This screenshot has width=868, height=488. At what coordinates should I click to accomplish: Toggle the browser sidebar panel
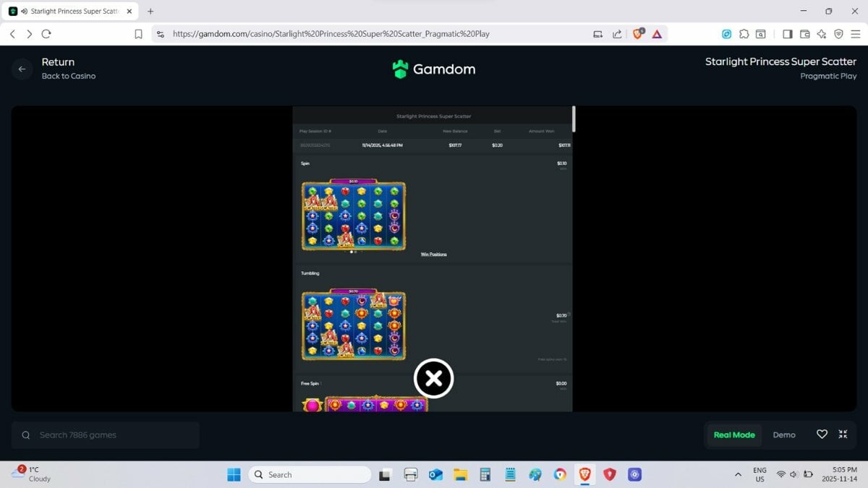click(x=787, y=34)
